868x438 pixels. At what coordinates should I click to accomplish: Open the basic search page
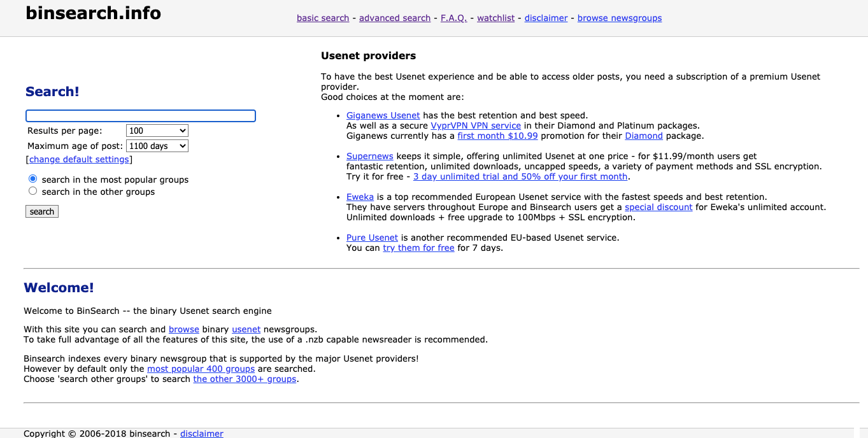(322, 18)
